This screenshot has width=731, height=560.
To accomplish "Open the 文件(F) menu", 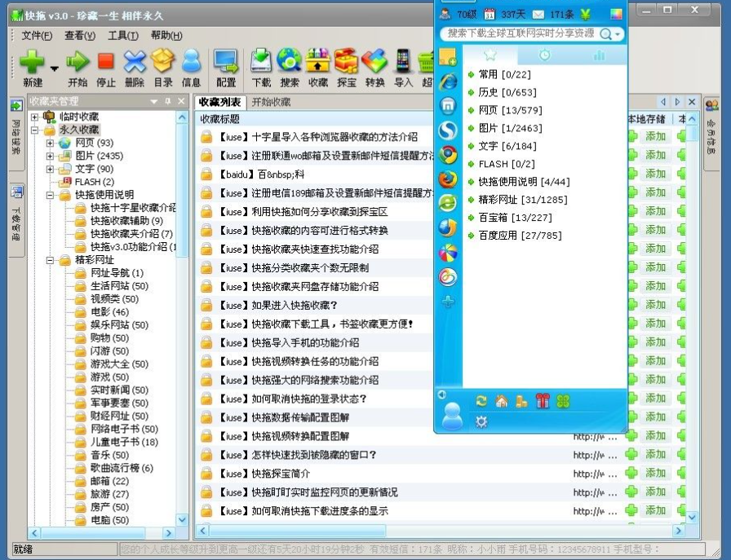I will tap(37, 35).
